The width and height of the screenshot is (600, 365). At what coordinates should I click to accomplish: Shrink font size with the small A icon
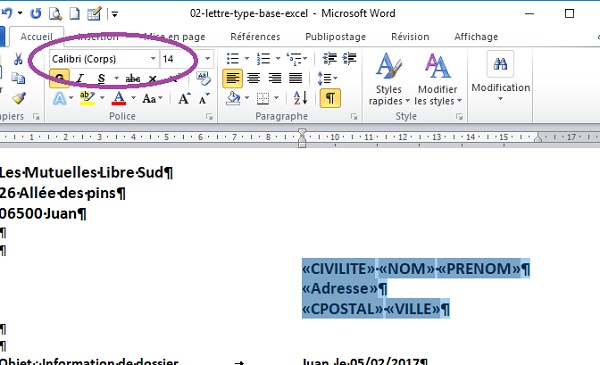(x=204, y=99)
